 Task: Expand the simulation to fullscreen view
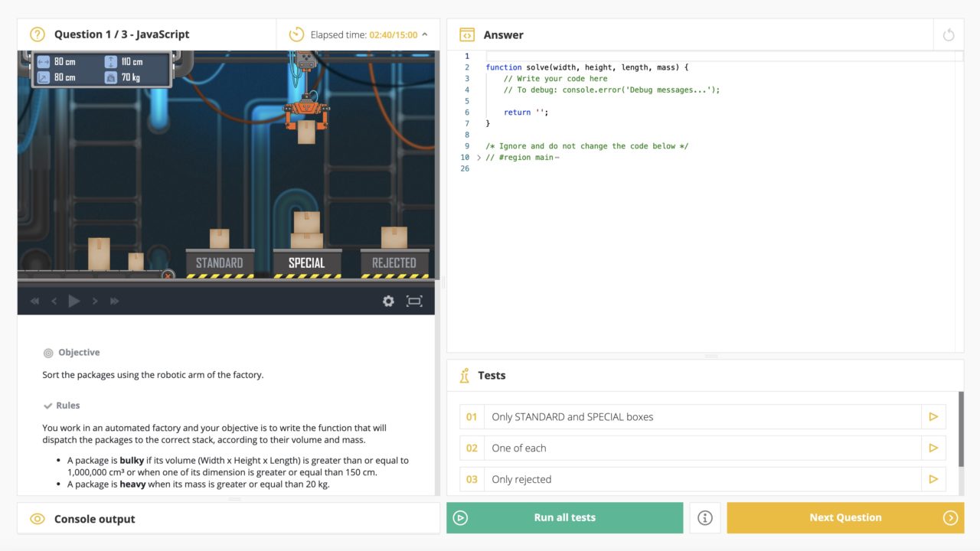pyautogui.click(x=414, y=301)
